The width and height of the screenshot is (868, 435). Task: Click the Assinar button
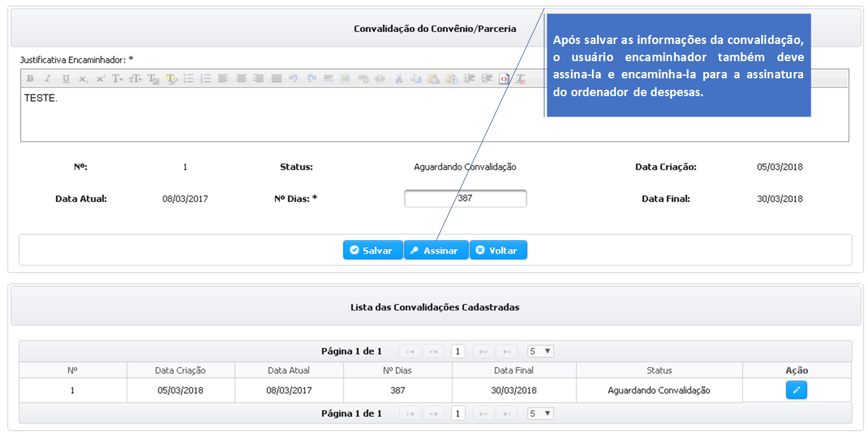pos(436,250)
